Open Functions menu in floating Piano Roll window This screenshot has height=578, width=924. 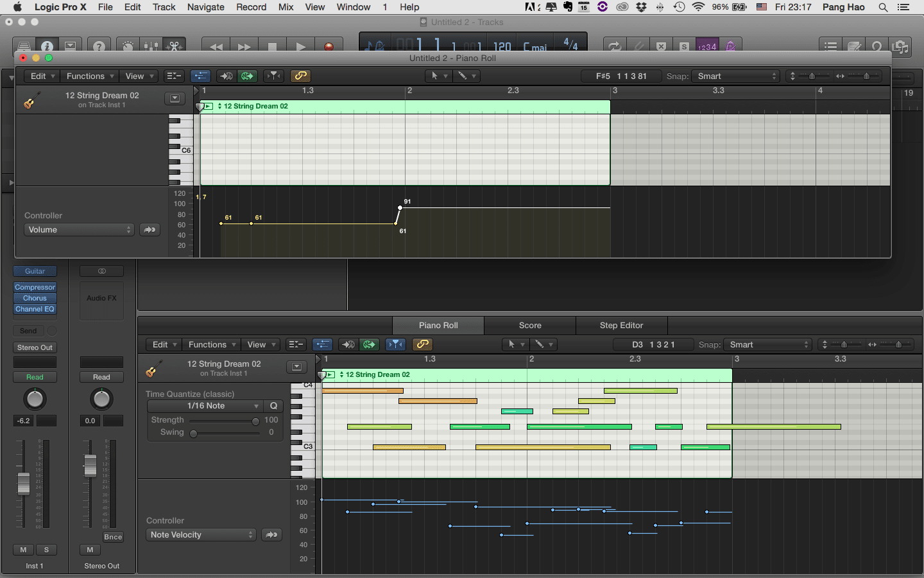pos(90,76)
